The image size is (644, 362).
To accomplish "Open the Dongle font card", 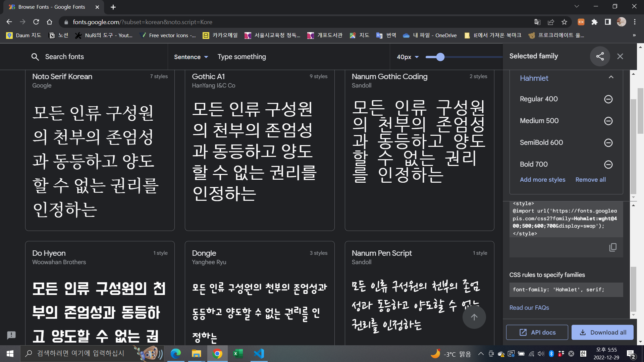I will [260, 293].
